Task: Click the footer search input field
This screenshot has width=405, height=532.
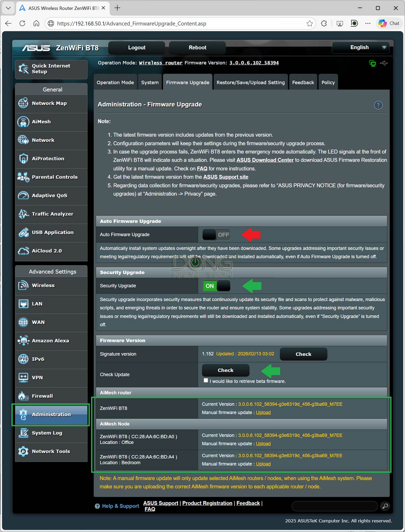Action: [334, 506]
